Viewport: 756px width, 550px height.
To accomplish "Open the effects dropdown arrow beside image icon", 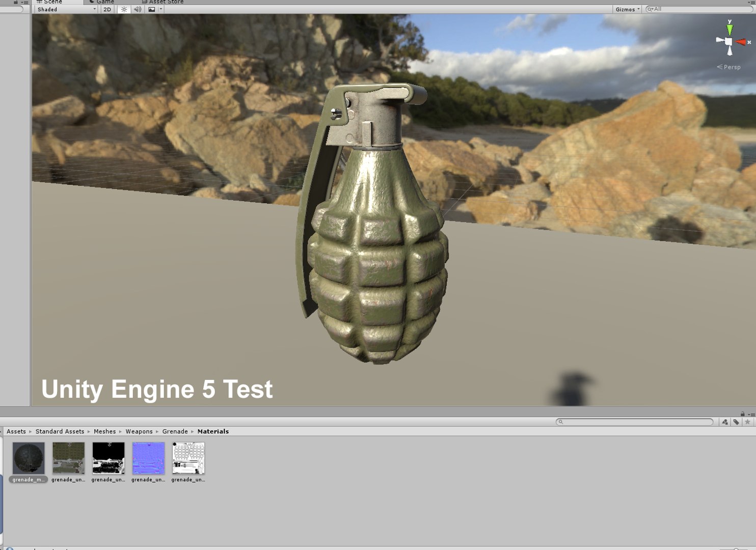I will pyautogui.click(x=161, y=9).
